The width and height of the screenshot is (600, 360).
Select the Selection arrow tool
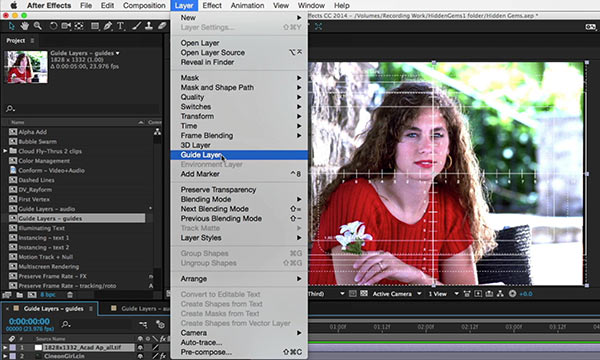tap(11, 26)
